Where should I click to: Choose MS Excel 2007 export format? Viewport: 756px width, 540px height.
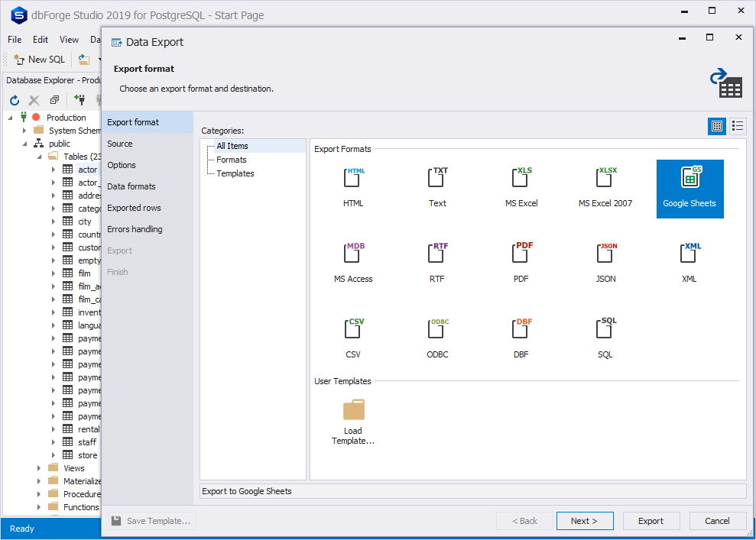(x=605, y=188)
